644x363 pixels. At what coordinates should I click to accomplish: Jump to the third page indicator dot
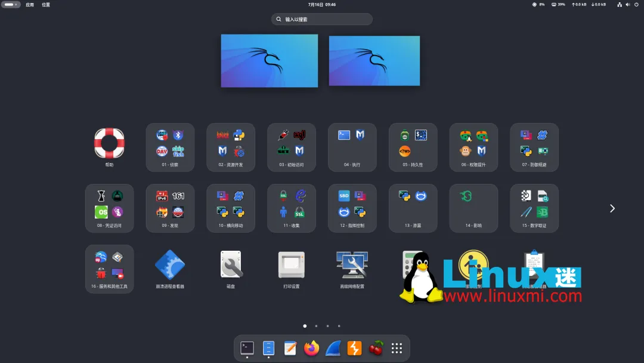pos(328,326)
